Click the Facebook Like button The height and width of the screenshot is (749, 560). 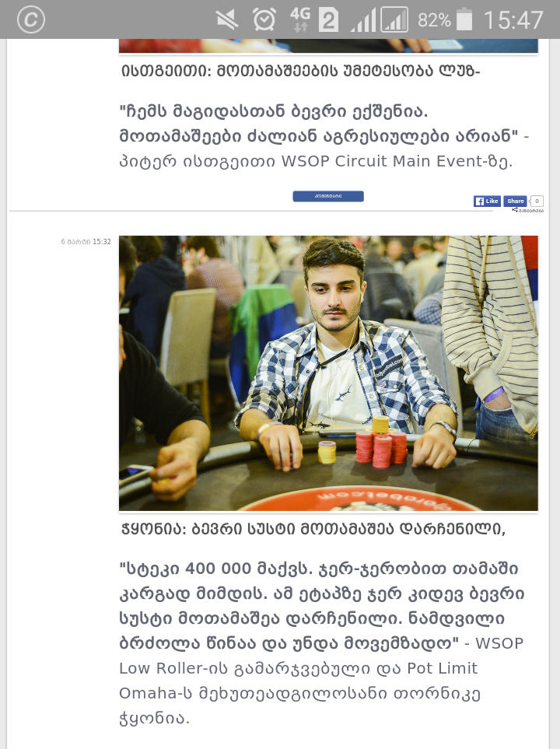[487, 201]
